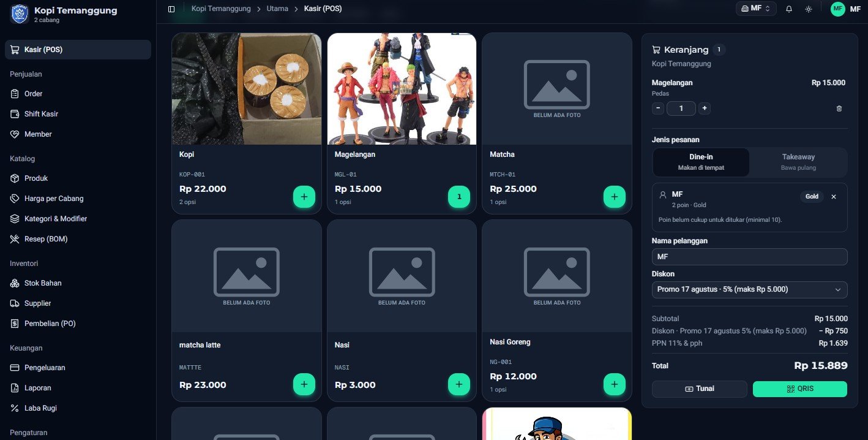Remove the MF member from cart
Screen dimensions: 868x440
click(834, 197)
